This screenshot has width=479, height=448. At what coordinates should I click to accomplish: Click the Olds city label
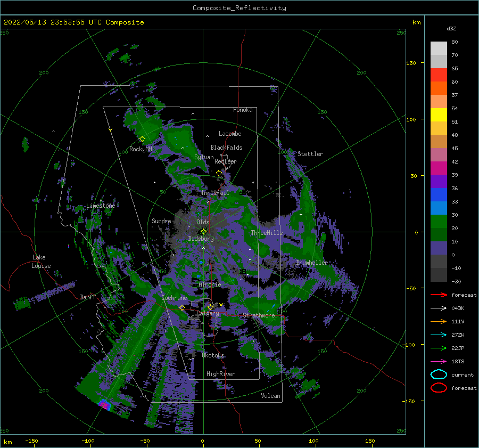[203, 222]
